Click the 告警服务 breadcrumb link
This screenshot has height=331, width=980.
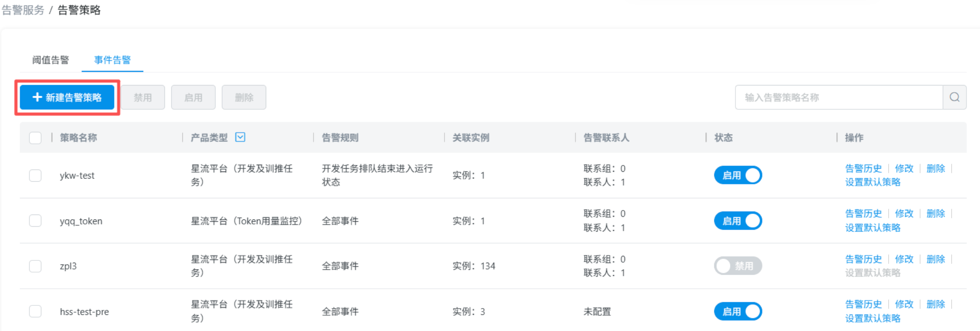click(23, 10)
